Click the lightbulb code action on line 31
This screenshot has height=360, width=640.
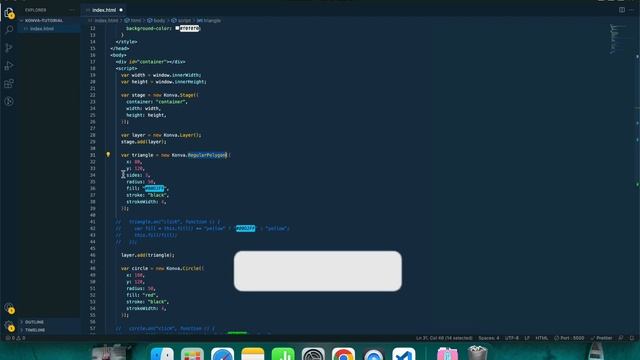pyautogui.click(x=108, y=155)
